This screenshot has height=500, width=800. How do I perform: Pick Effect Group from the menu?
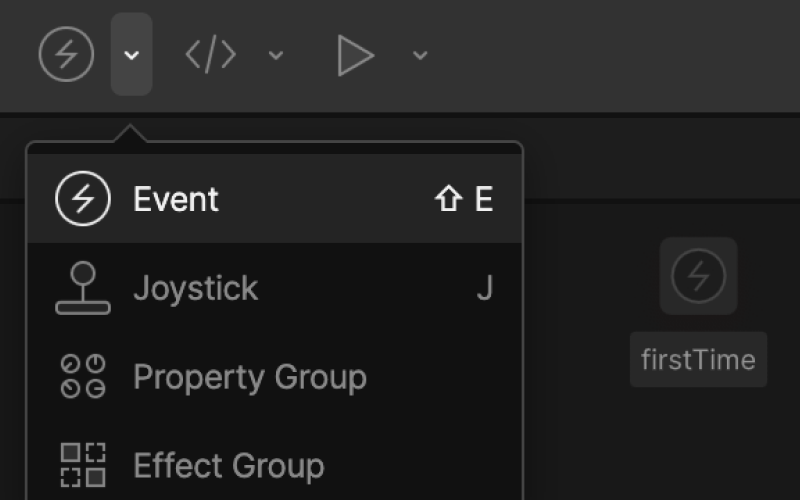point(274,465)
